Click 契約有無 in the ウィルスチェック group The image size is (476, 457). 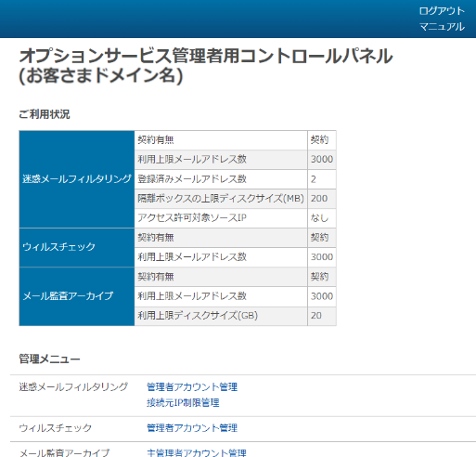[x=221, y=238]
